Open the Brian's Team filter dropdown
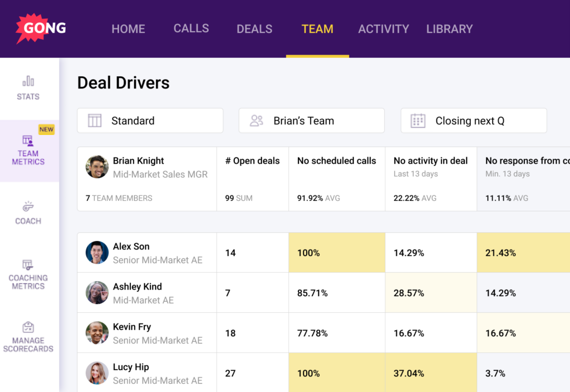Screen dimensions: 570x392 click(x=311, y=121)
